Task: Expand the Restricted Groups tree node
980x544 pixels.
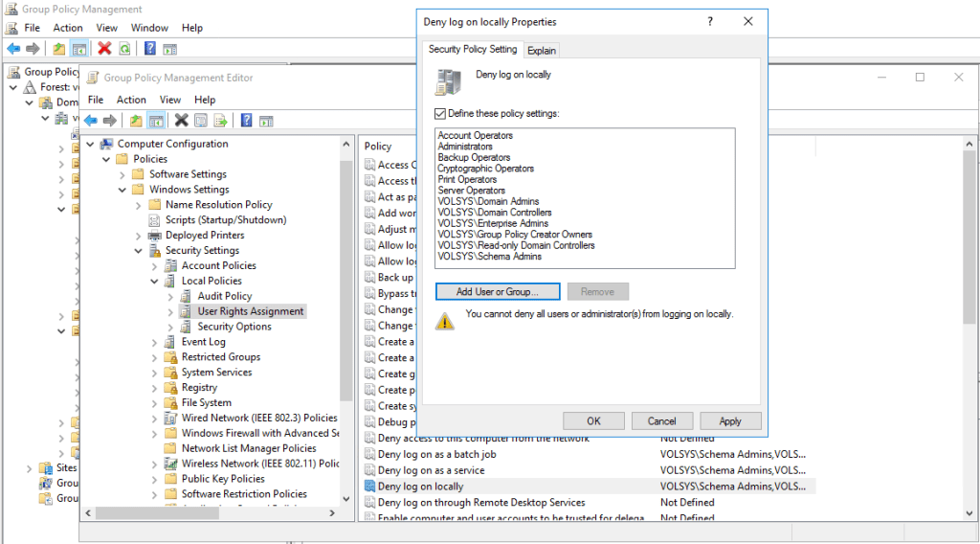Action: pyautogui.click(x=155, y=357)
